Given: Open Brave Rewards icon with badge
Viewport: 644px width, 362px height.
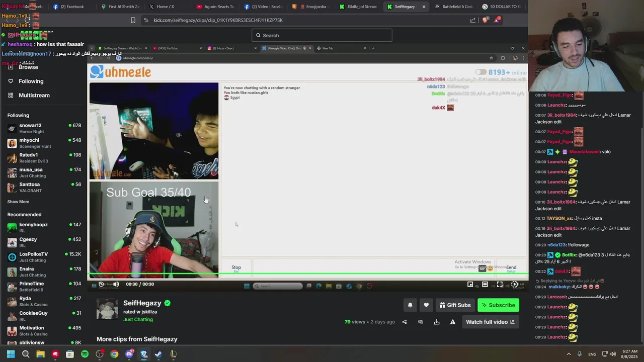Looking at the screenshot, I should (x=497, y=20).
